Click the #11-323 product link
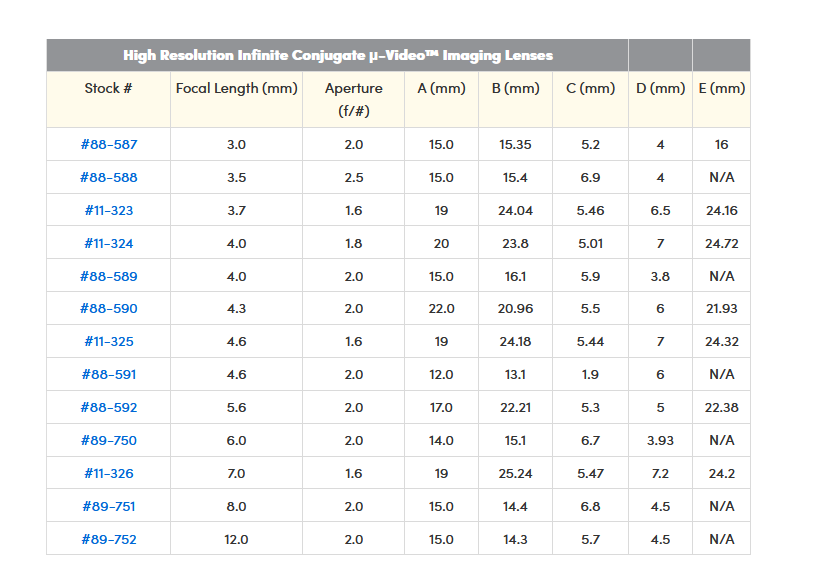This screenshot has width=823, height=586. tap(109, 211)
